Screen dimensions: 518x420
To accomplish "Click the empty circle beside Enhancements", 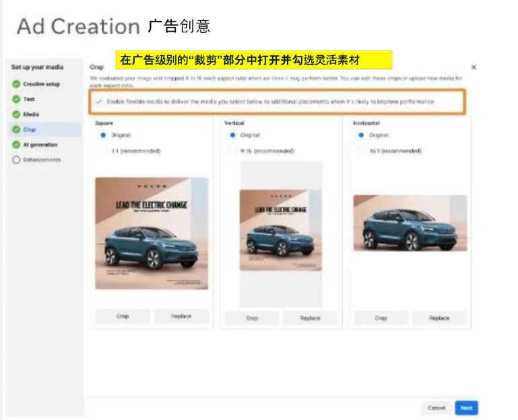I will coord(16,160).
